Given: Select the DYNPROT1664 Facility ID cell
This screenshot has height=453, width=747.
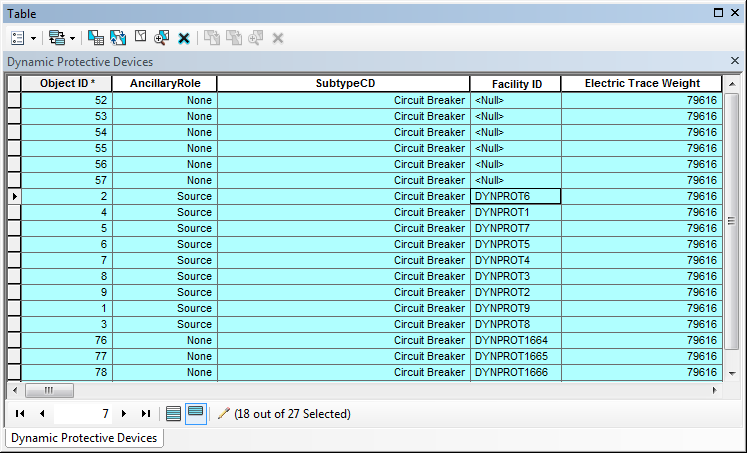Looking at the screenshot, I should coord(514,340).
